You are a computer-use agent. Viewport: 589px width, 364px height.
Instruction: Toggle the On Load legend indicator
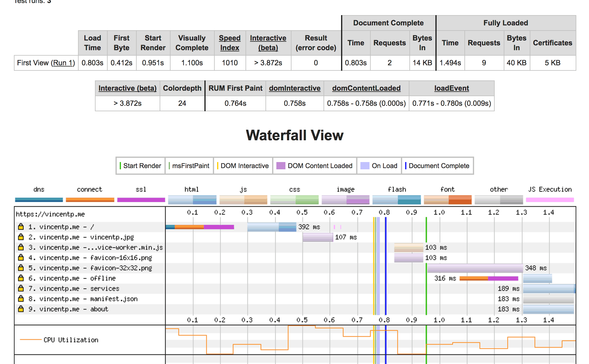coord(379,166)
